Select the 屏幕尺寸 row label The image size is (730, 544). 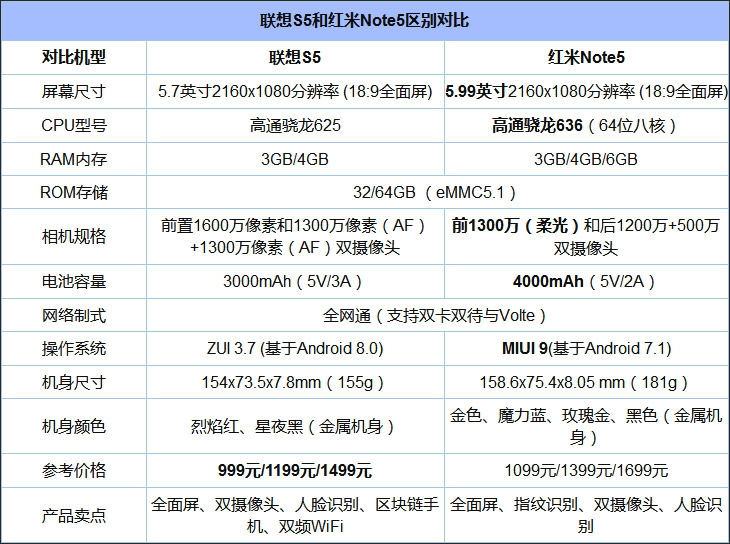click(x=74, y=91)
